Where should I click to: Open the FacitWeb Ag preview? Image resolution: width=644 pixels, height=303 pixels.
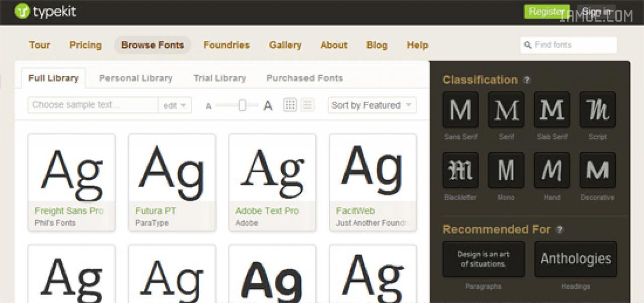(x=373, y=168)
